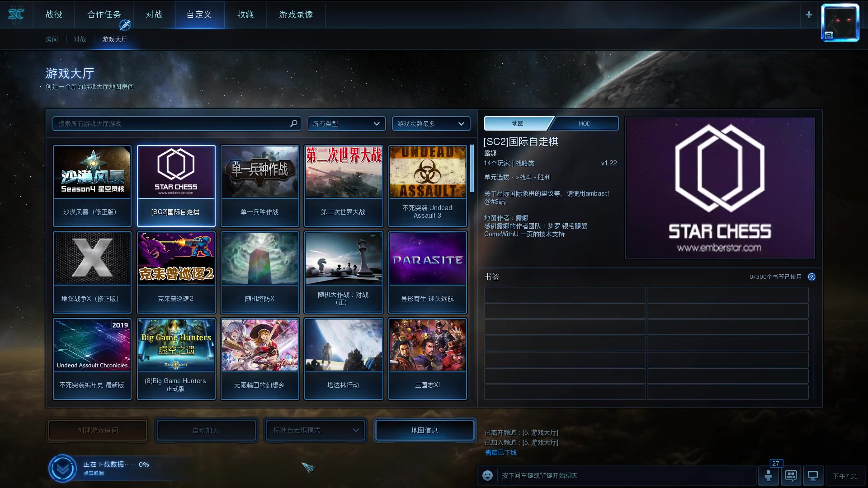868x488 pixels.
Task: Select the 单一兵种作战 map card
Action: [x=260, y=186]
